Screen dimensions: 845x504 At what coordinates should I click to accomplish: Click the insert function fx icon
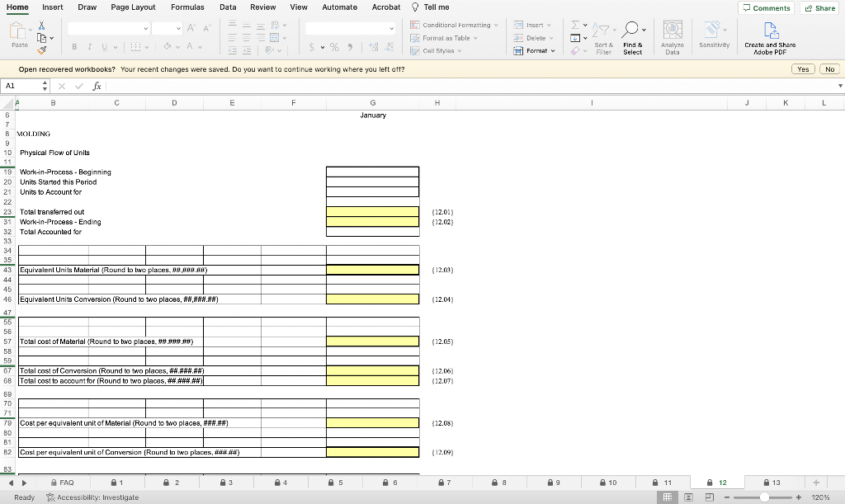point(97,86)
